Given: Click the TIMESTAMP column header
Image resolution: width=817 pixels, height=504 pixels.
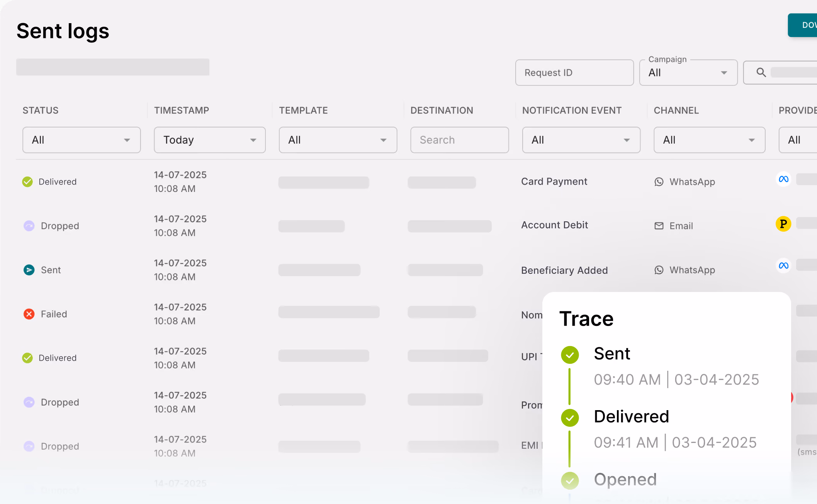Looking at the screenshot, I should (182, 110).
